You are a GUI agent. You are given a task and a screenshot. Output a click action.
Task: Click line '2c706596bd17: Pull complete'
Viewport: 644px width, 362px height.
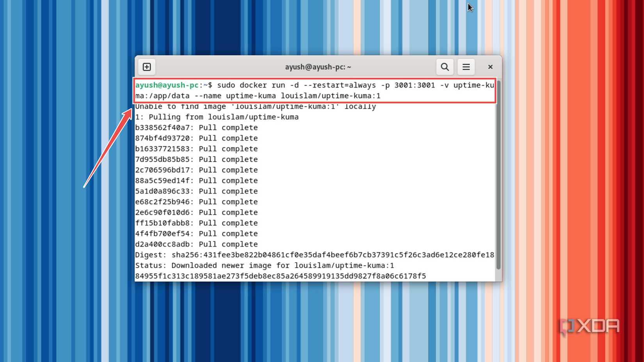[x=196, y=170]
